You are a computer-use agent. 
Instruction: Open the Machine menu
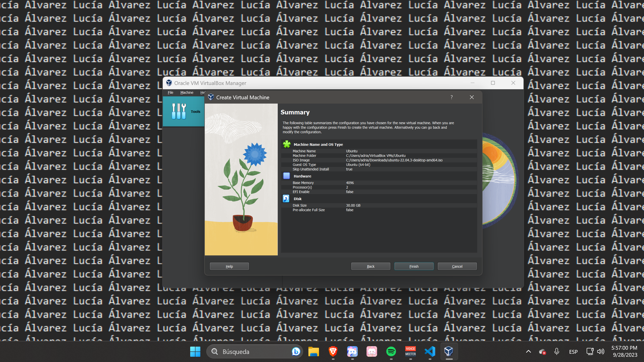coord(187,93)
